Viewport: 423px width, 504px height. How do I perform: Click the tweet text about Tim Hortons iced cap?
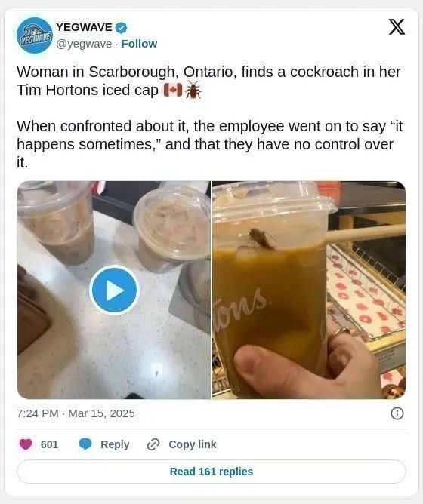209,117
